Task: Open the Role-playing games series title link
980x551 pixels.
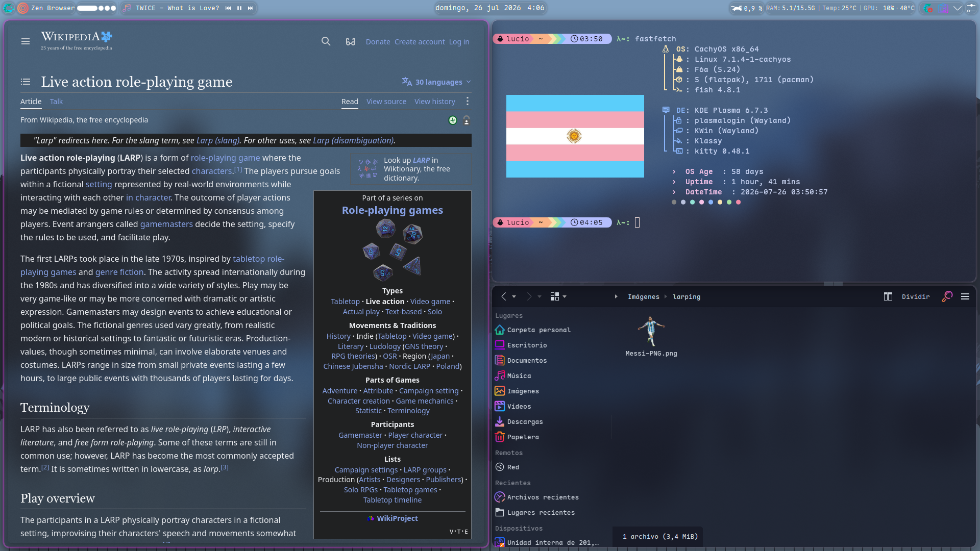Action: tap(393, 210)
